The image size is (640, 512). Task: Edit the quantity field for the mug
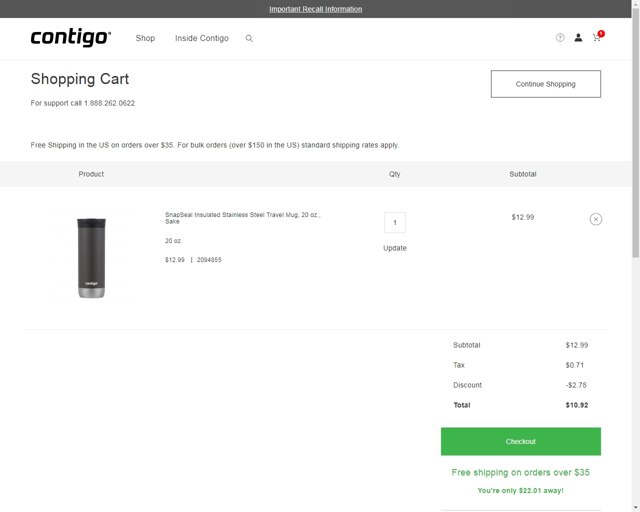(395, 223)
